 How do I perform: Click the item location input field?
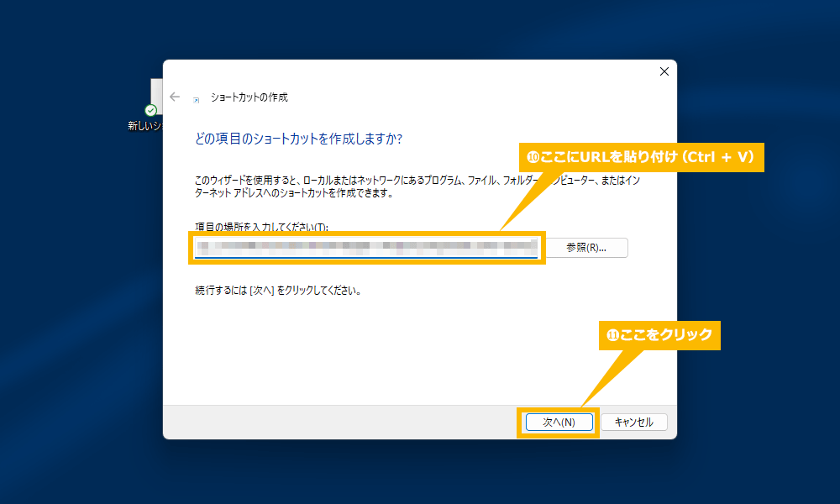tap(366, 248)
